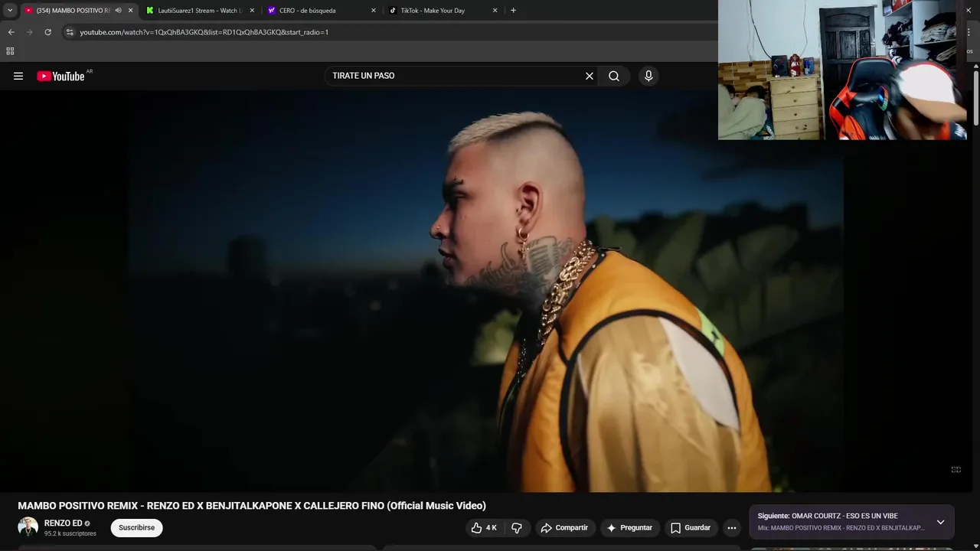Viewport: 980px width, 551px height.
Task: Select the browser address bar URL
Action: (x=204, y=32)
